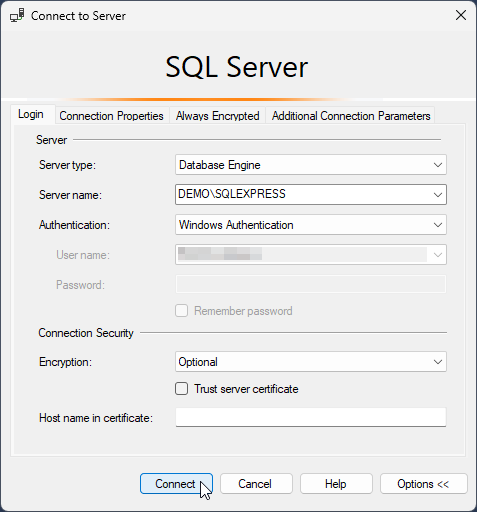
Task: Collapse options with Options << button
Action: [x=424, y=483]
